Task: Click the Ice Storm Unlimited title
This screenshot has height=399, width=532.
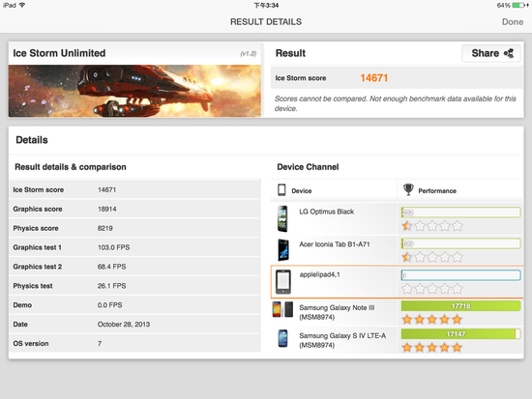Action: tap(59, 53)
